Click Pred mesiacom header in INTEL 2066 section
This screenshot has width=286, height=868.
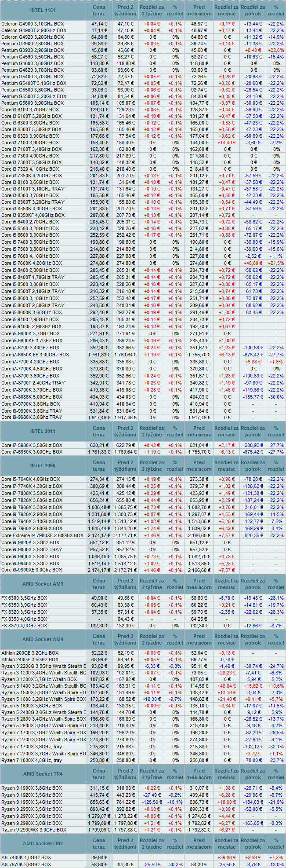point(199,465)
